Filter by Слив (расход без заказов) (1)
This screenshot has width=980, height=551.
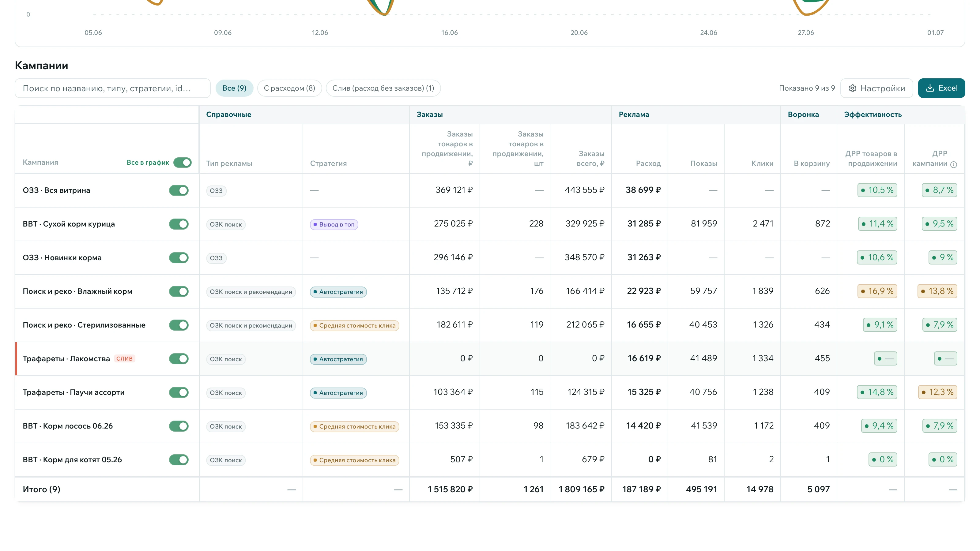[x=383, y=88]
